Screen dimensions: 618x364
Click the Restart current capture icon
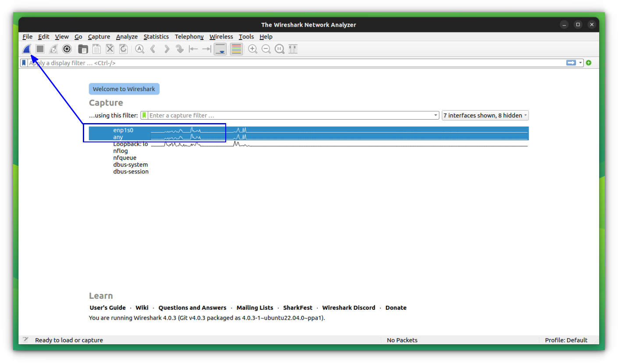(x=53, y=49)
